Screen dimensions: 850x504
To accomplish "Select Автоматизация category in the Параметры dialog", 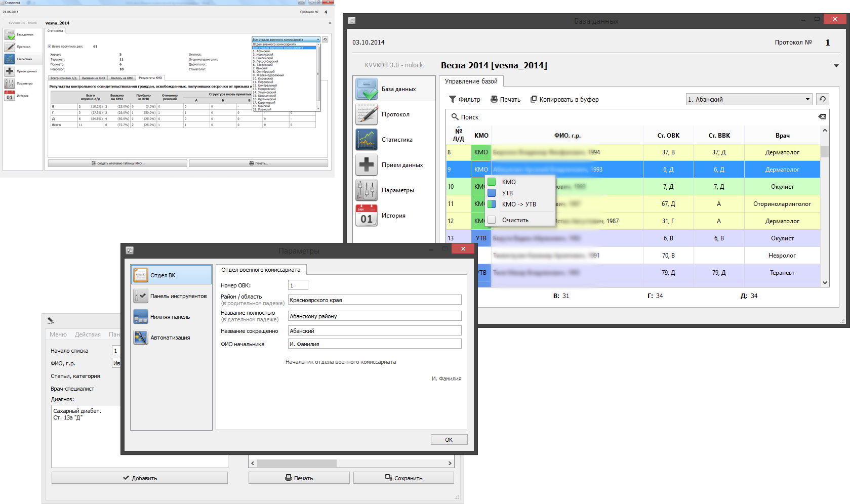I will [171, 338].
